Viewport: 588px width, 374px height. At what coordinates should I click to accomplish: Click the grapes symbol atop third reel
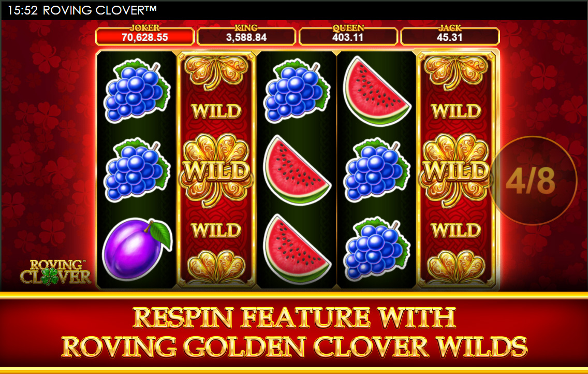click(297, 91)
